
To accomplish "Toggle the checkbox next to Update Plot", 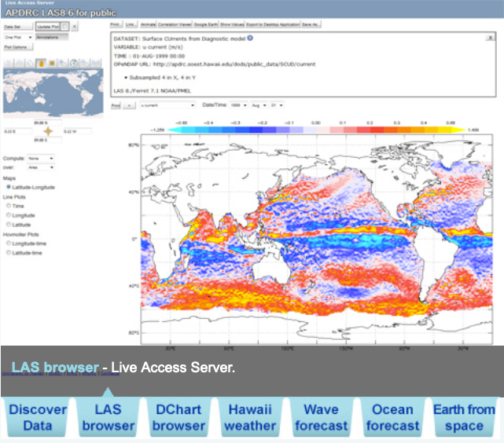I will click(x=65, y=26).
